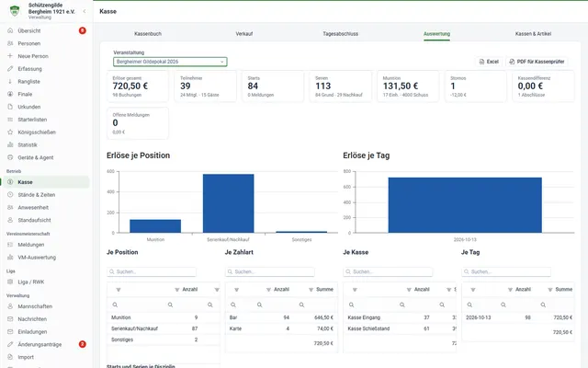Switch to the Tagesabschluss tab

[x=341, y=34]
